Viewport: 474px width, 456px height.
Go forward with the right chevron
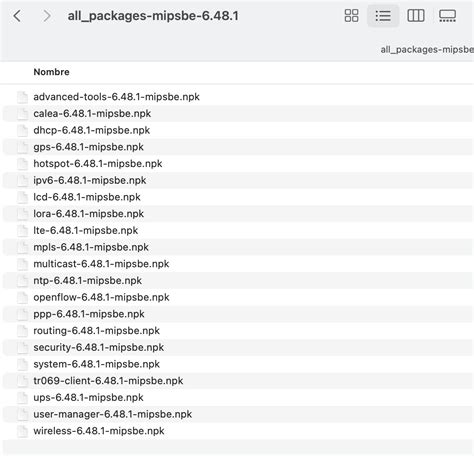pos(47,16)
